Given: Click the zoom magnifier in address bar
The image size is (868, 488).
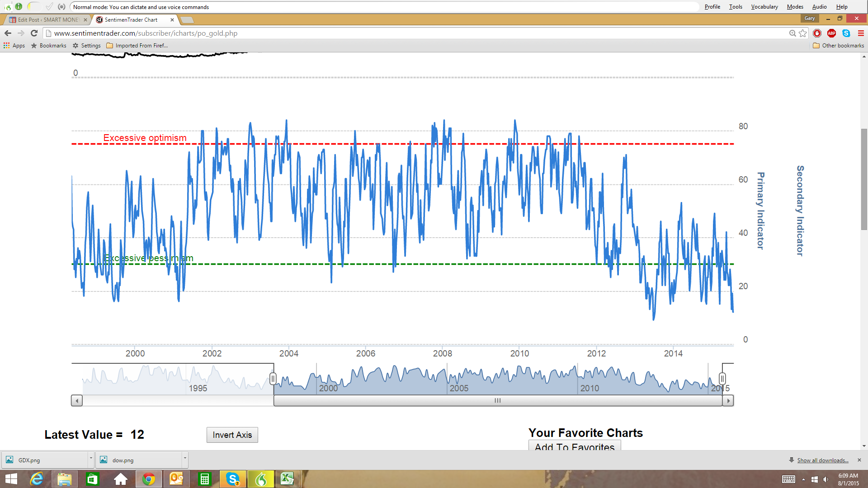Looking at the screenshot, I should [x=793, y=33].
